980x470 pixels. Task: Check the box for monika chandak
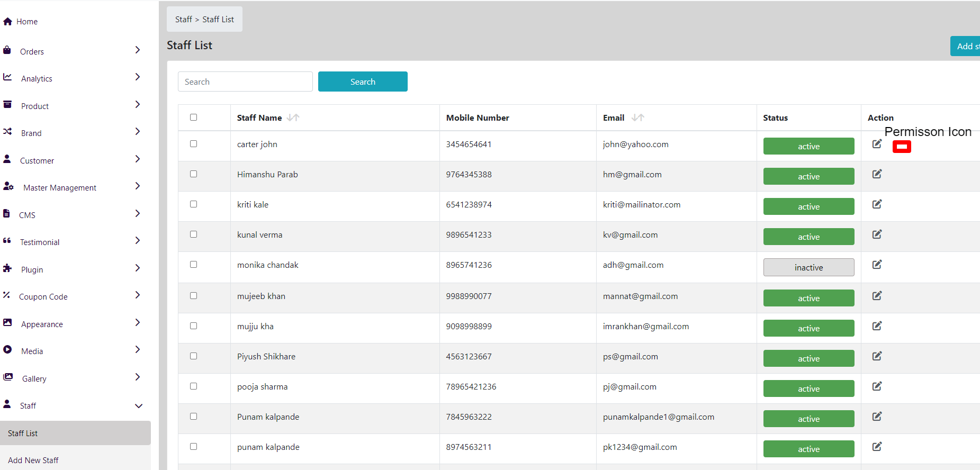194,265
